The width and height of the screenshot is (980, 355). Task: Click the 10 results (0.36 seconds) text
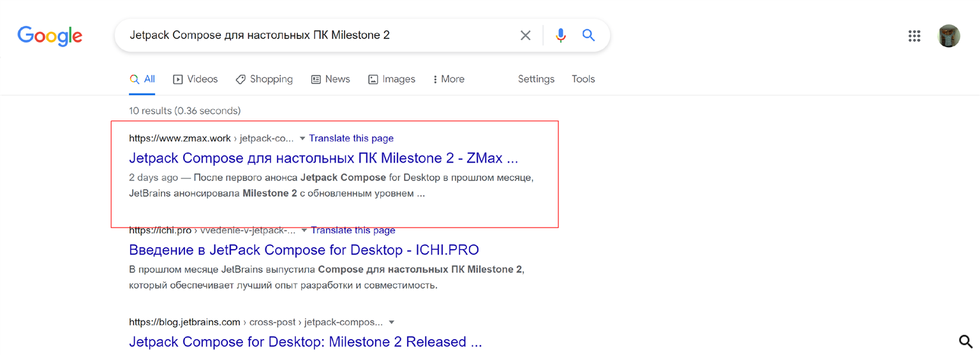(x=185, y=111)
